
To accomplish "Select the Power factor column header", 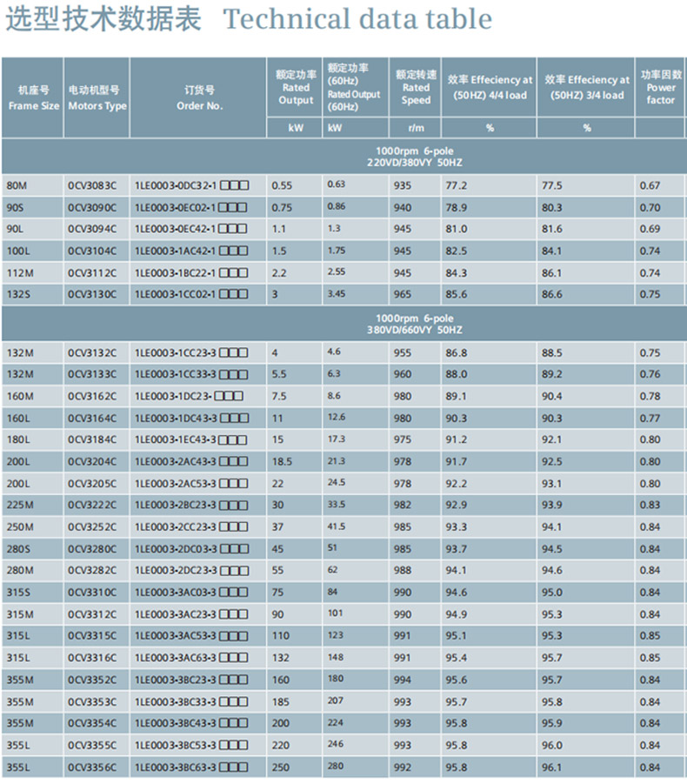I will click(x=660, y=87).
